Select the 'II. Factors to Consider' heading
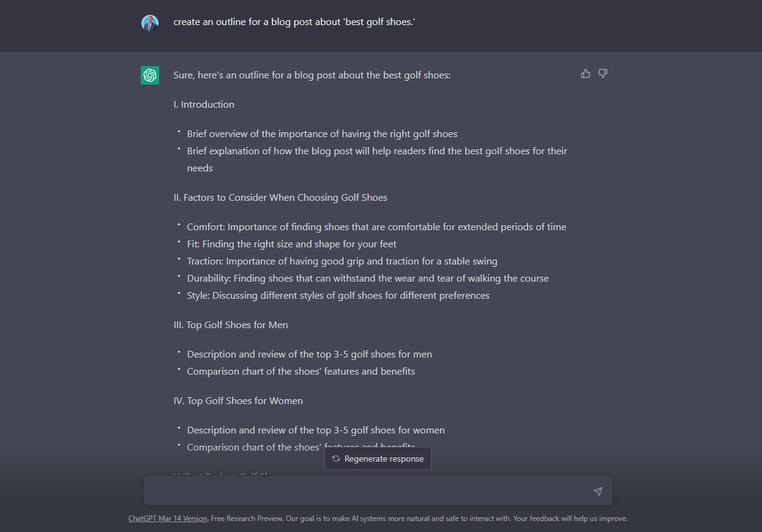This screenshot has height=532, width=762. click(x=280, y=198)
